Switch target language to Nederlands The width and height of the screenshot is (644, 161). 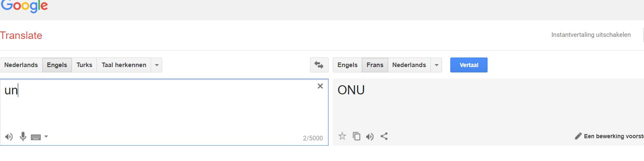409,65
